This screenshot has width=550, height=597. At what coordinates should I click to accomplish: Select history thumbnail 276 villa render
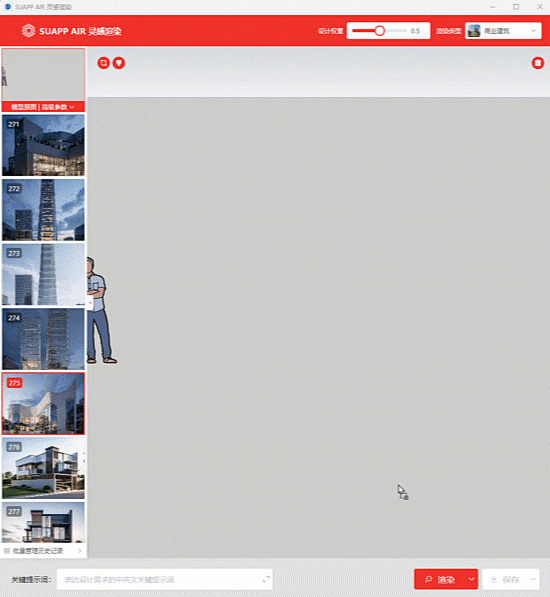[x=43, y=468]
